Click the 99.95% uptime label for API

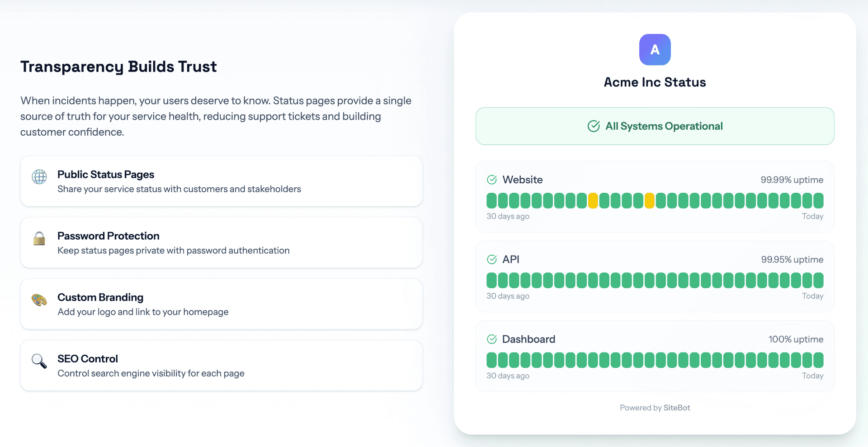(x=792, y=260)
